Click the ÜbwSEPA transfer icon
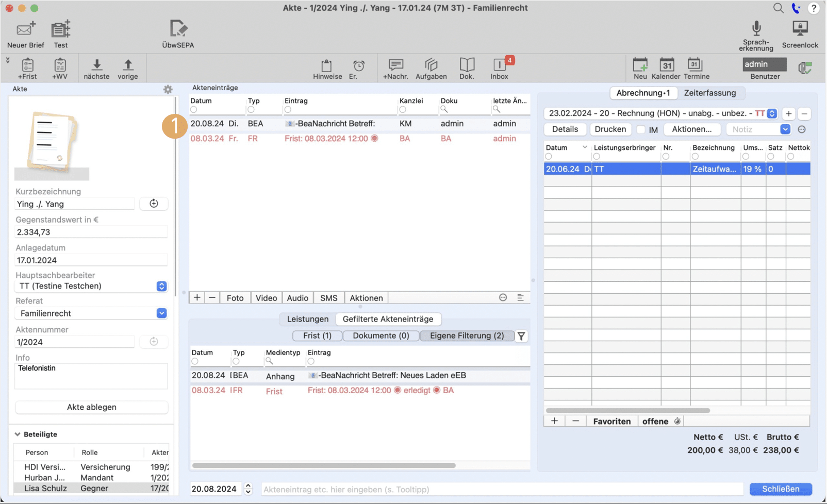Viewport: 827px width, 504px height. [178, 29]
